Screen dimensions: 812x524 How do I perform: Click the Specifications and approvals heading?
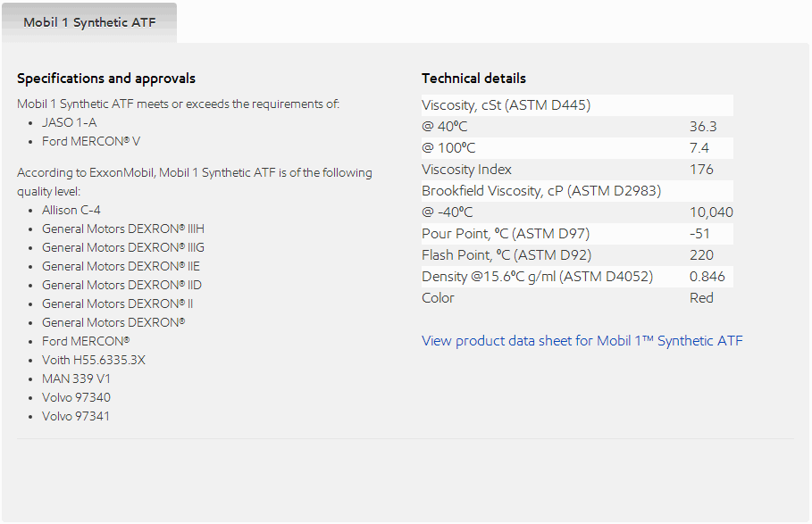[x=106, y=78]
